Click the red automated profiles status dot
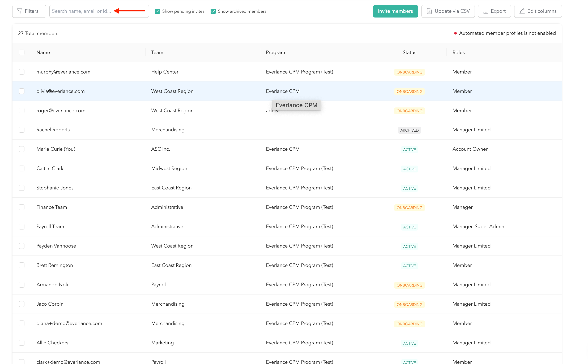Screen dimensions: 588x364 coord(455,33)
